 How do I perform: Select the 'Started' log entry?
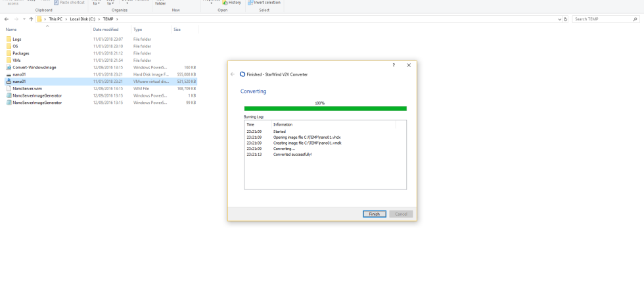[279, 132]
